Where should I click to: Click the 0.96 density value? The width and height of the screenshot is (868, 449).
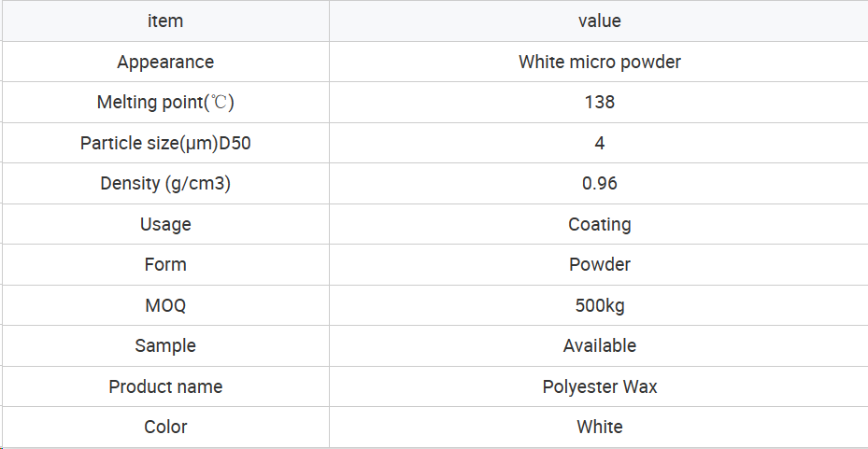pyautogui.click(x=600, y=184)
